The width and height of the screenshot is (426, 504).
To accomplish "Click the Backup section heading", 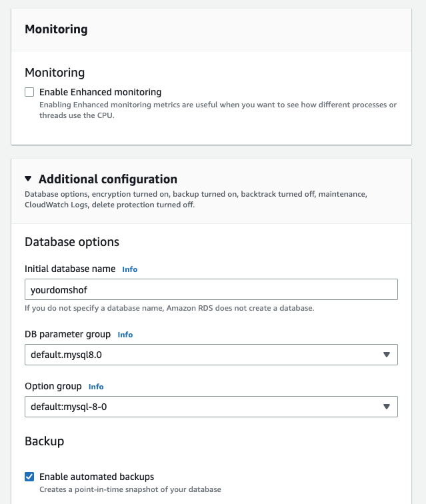I will point(45,441).
